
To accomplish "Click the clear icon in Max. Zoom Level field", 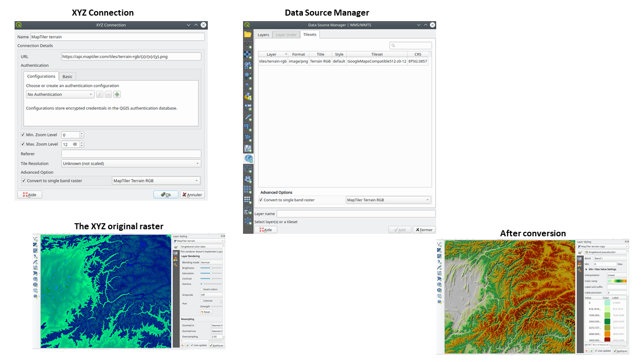I will [75, 144].
